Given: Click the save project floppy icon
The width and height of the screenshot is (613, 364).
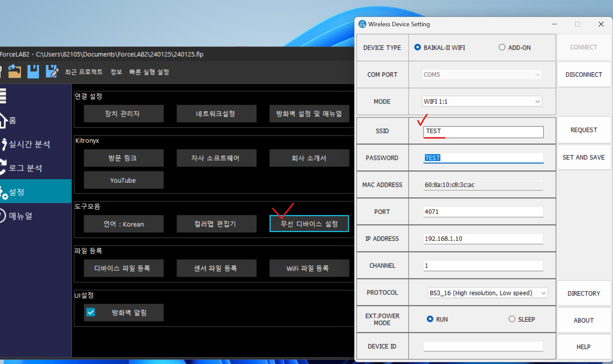Looking at the screenshot, I should (x=33, y=71).
